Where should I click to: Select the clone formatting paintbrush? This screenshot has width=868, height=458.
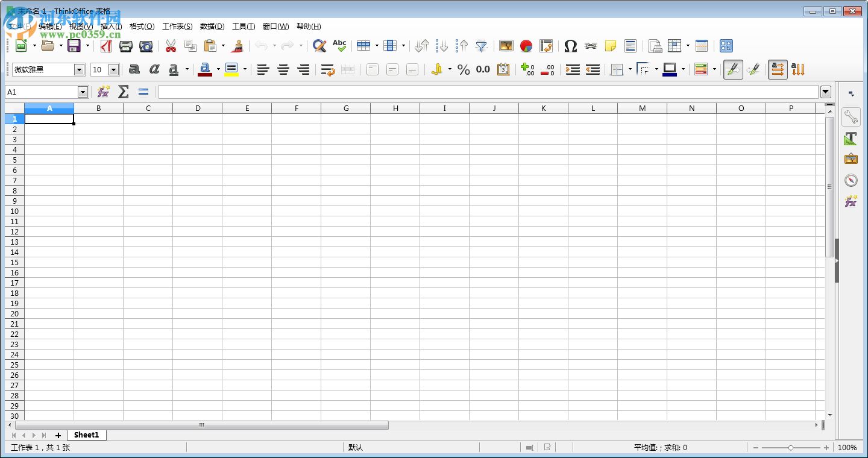coord(237,46)
